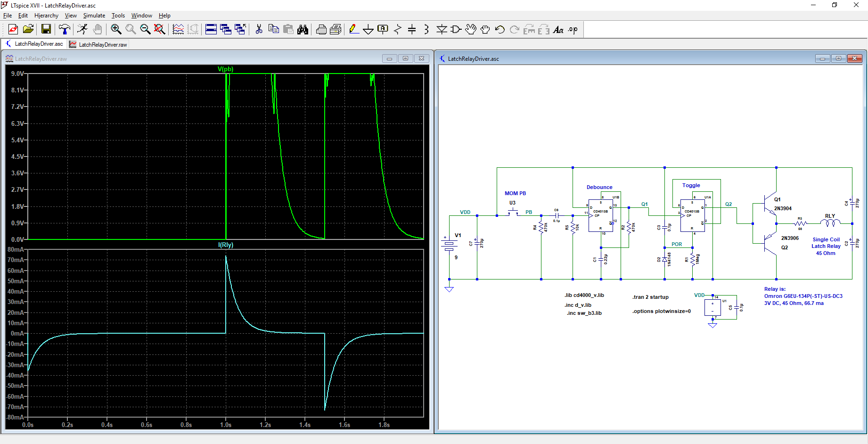Click the 'Omron G6EU-134P(-ST)-US-DC3' comment line
Image resolution: width=868 pixels, height=444 pixels.
point(803,296)
